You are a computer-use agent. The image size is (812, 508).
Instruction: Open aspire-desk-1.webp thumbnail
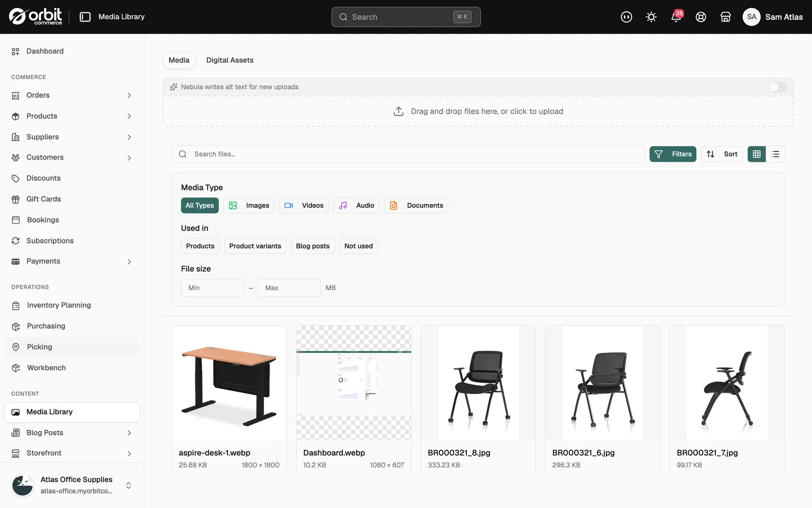coord(229,383)
